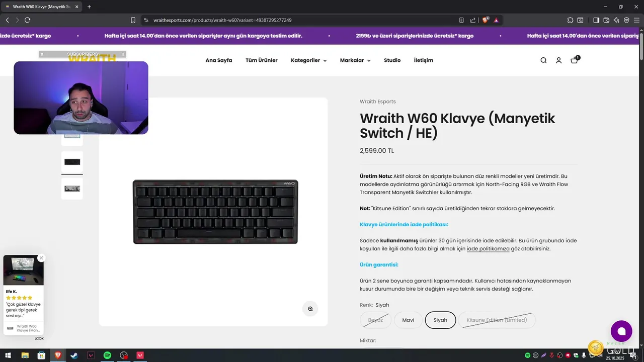Close the Wraith W60 Klavye browser tab

tap(76, 7)
